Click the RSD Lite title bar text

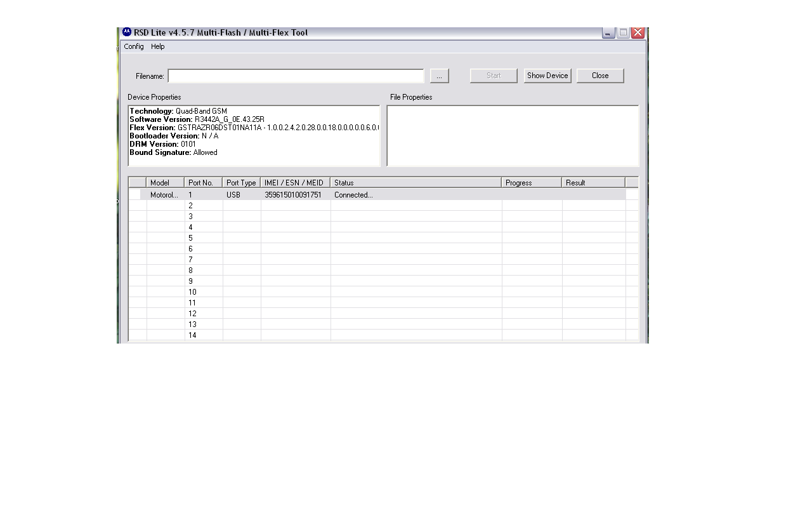pos(221,32)
